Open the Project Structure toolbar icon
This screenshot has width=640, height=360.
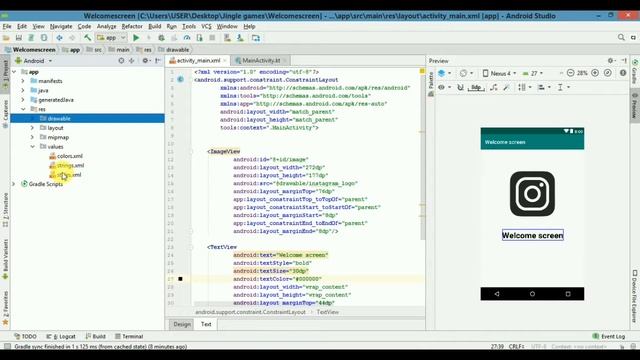(x=256, y=38)
